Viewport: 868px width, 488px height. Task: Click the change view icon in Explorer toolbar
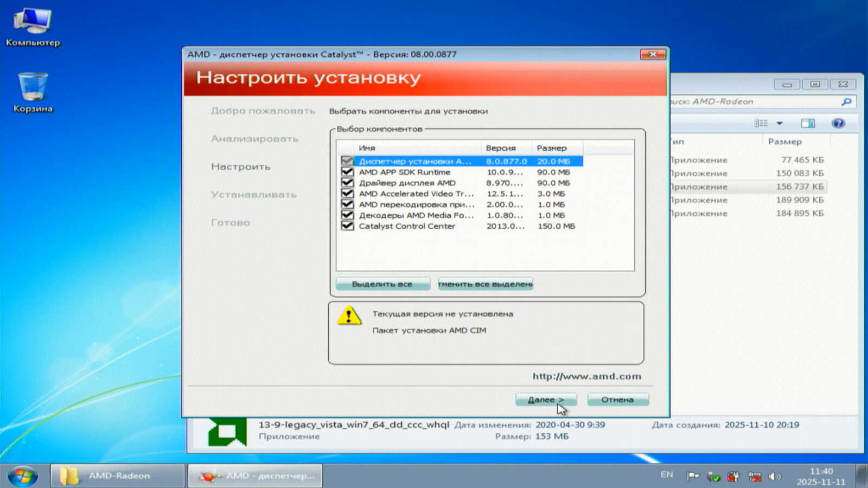[x=761, y=123]
